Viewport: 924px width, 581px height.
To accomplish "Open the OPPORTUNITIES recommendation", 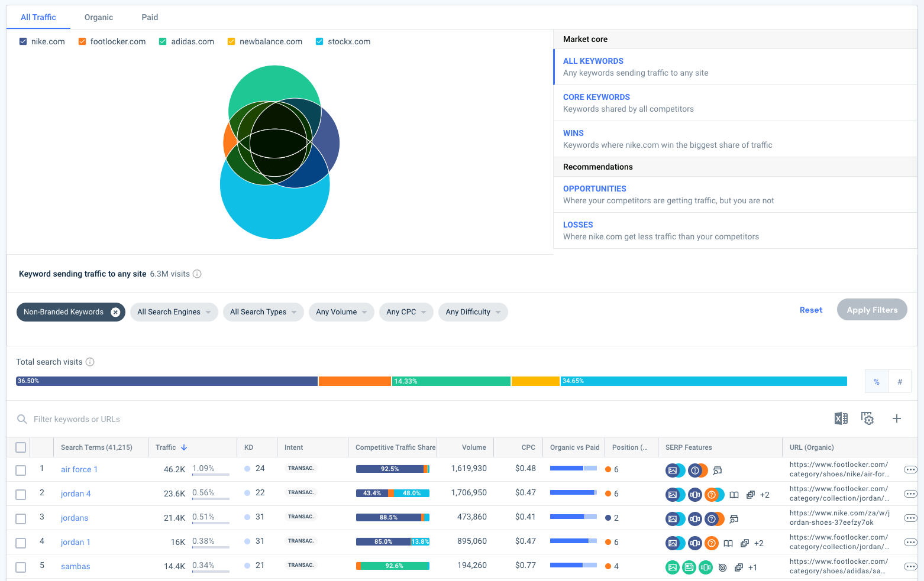I will (x=595, y=189).
